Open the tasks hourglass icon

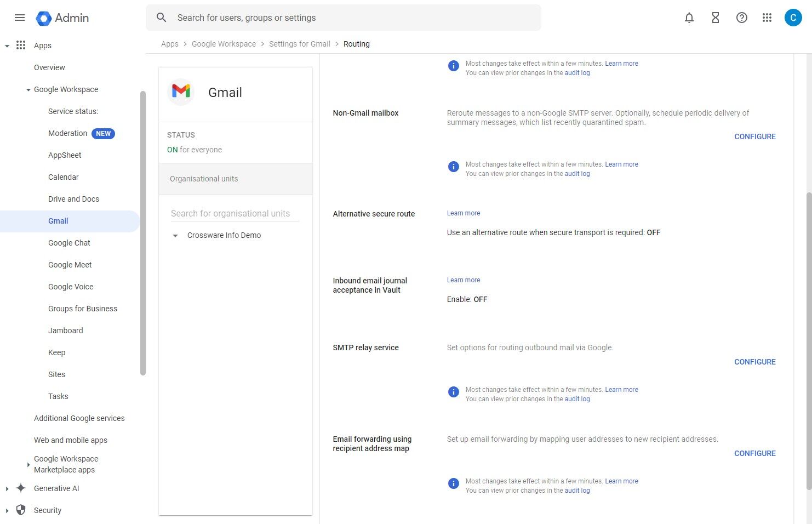[716, 18]
